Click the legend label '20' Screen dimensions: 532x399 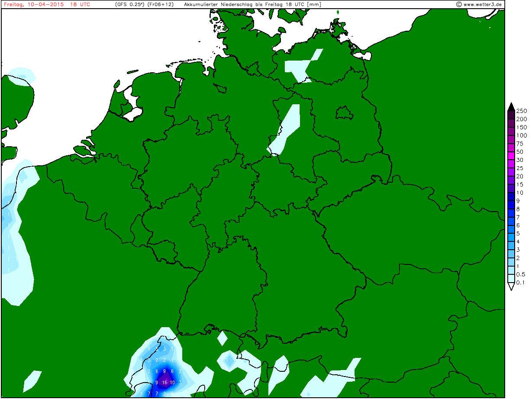coord(520,177)
